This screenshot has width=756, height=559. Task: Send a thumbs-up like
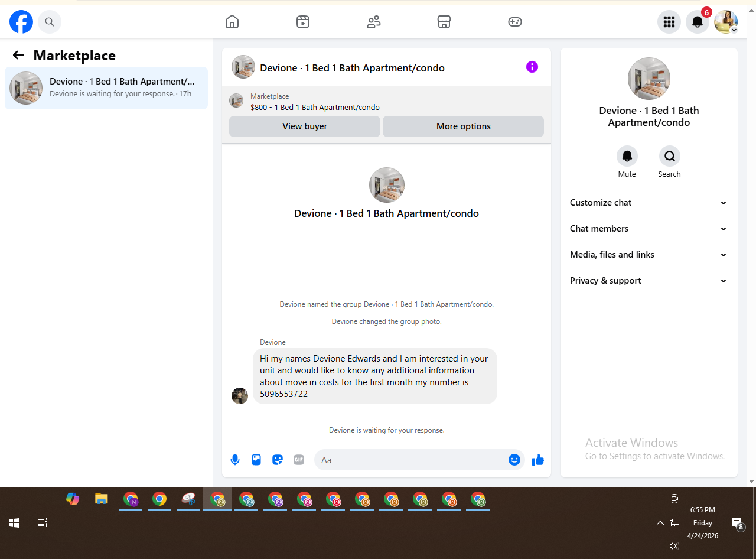[x=537, y=460]
